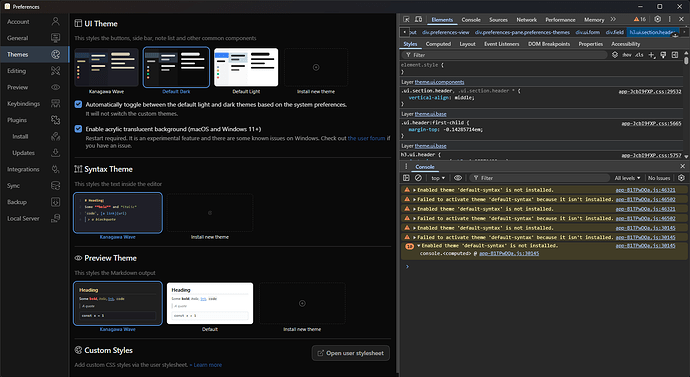Open the Event Listeners pane tab
This screenshot has height=377, width=690.
tap(502, 44)
